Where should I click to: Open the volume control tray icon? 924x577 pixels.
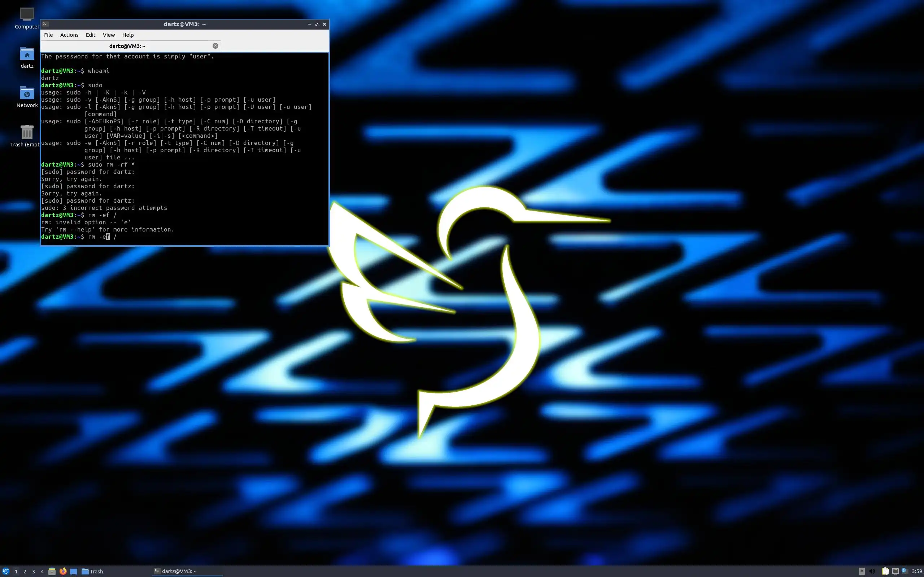coord(872,571)
